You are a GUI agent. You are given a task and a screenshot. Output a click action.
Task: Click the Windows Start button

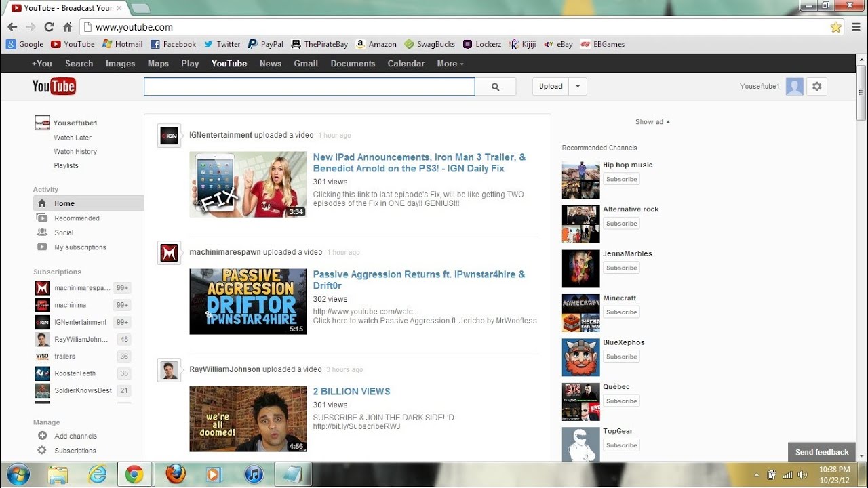point(18,474)
